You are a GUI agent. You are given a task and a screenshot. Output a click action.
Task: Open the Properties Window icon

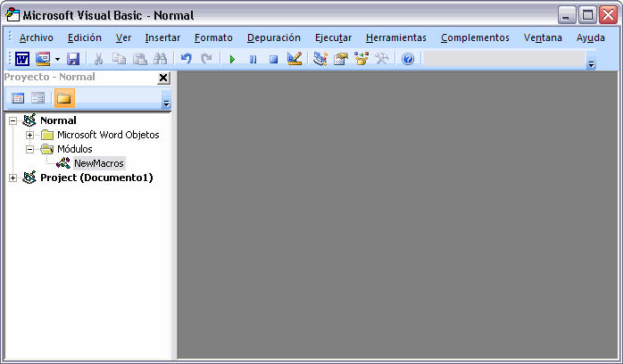tap(341, 59)
